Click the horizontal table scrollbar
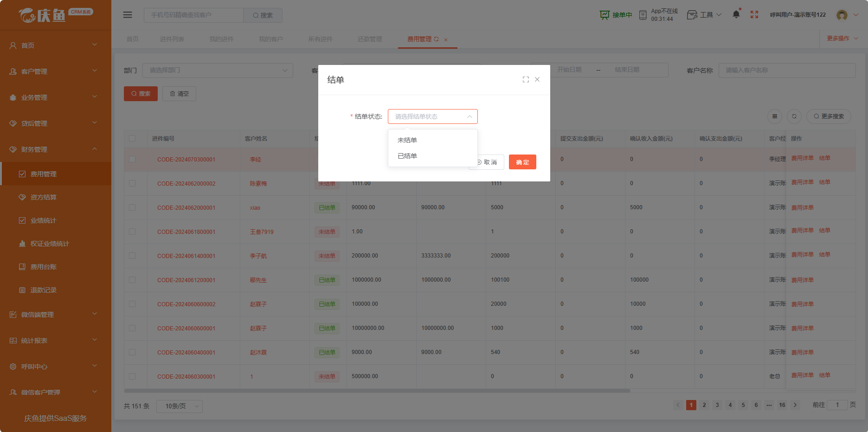Image resolution: width=868 pixels, height=432 pixels. tap(377, 391)
